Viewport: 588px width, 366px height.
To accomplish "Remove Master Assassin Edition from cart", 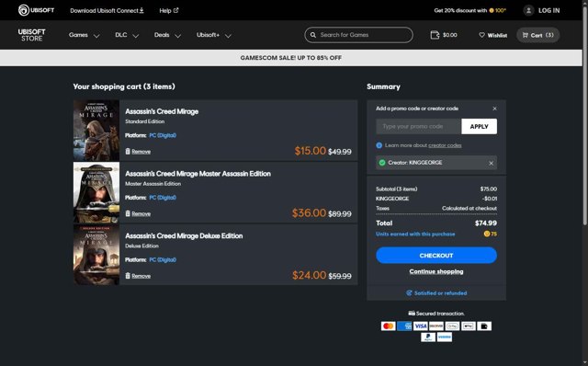I will pyautogui.click(x=138, y=213).
